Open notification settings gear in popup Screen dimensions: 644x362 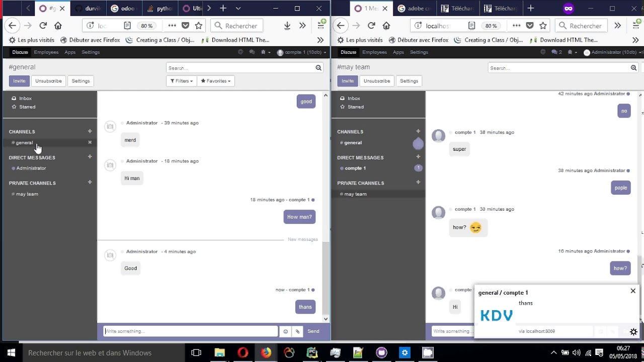[x=633, y=332]
